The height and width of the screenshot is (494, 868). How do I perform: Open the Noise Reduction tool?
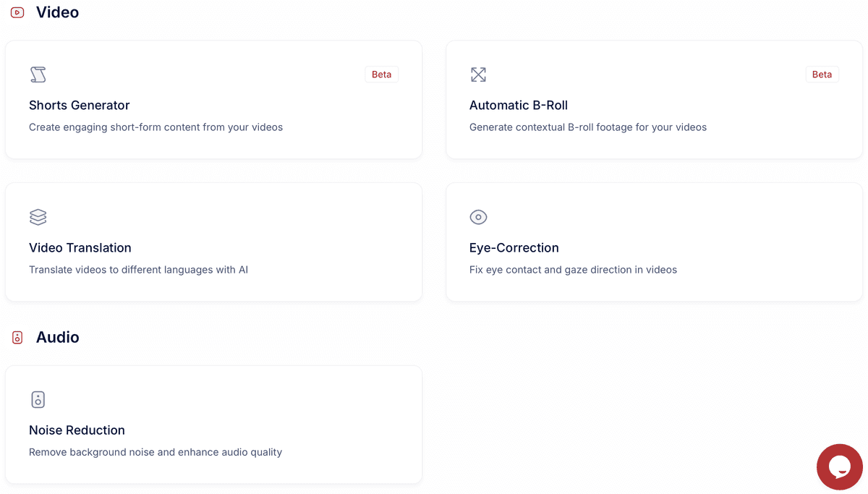[213, 425]
